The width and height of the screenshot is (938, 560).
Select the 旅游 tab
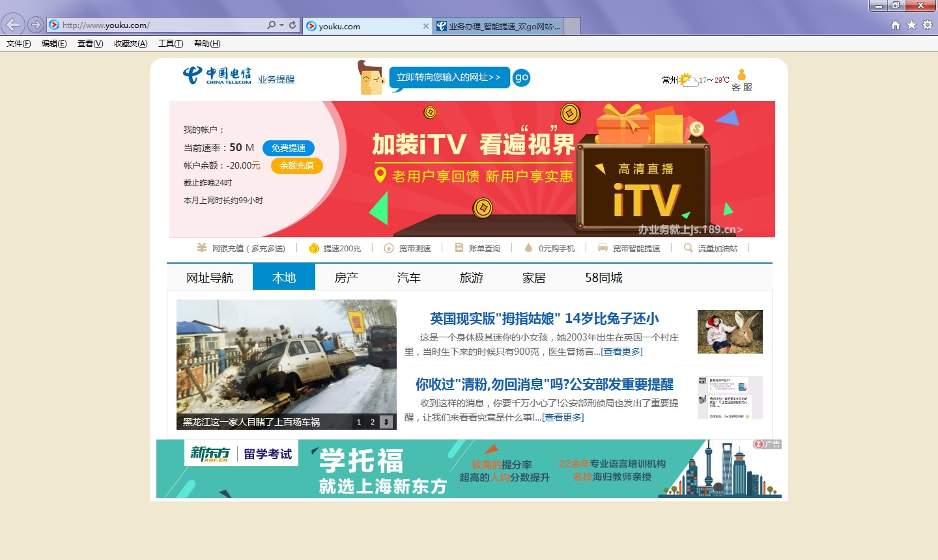tap(472, 277)
